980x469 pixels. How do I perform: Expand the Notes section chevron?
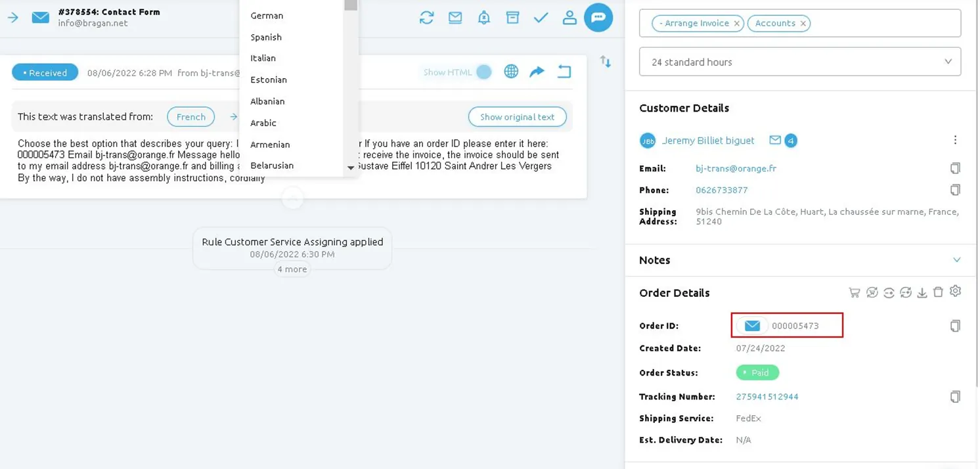[x=956, y=260]
